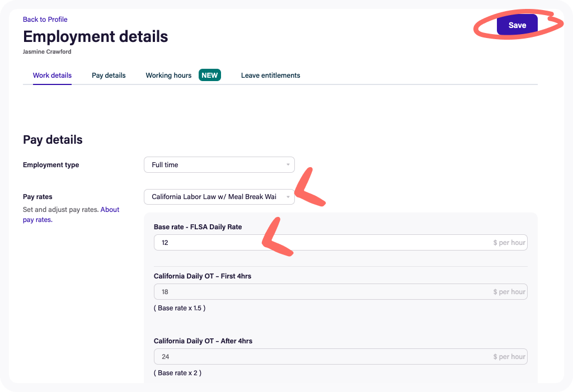Click the California Daily OT First 4hrs field

click(x=341, y=292)
